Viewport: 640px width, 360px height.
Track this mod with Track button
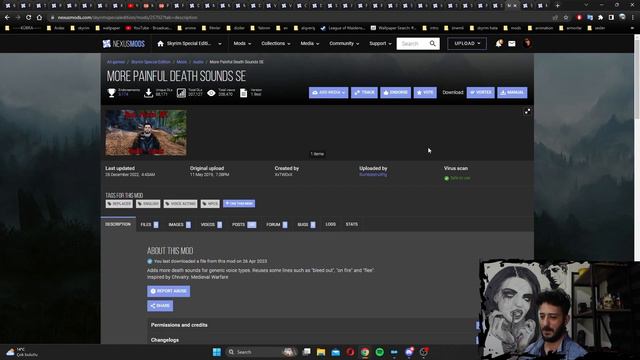(x=364, y=93)
